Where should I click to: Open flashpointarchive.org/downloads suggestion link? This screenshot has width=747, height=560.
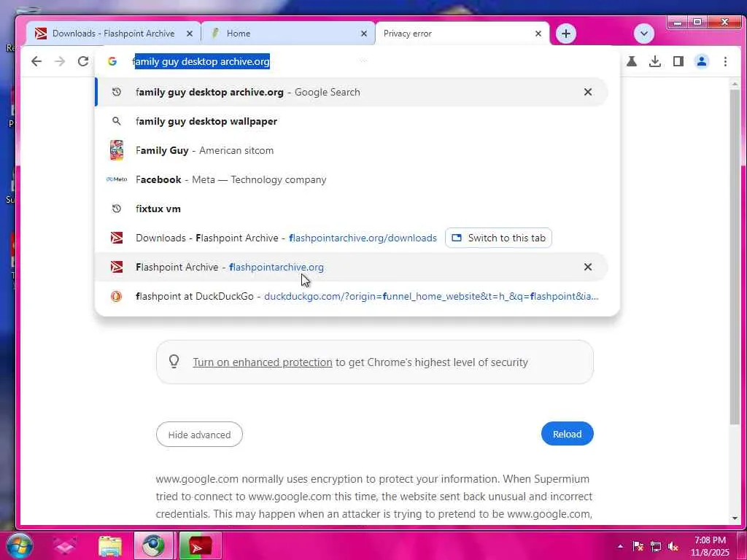click(x=363, y=238)
